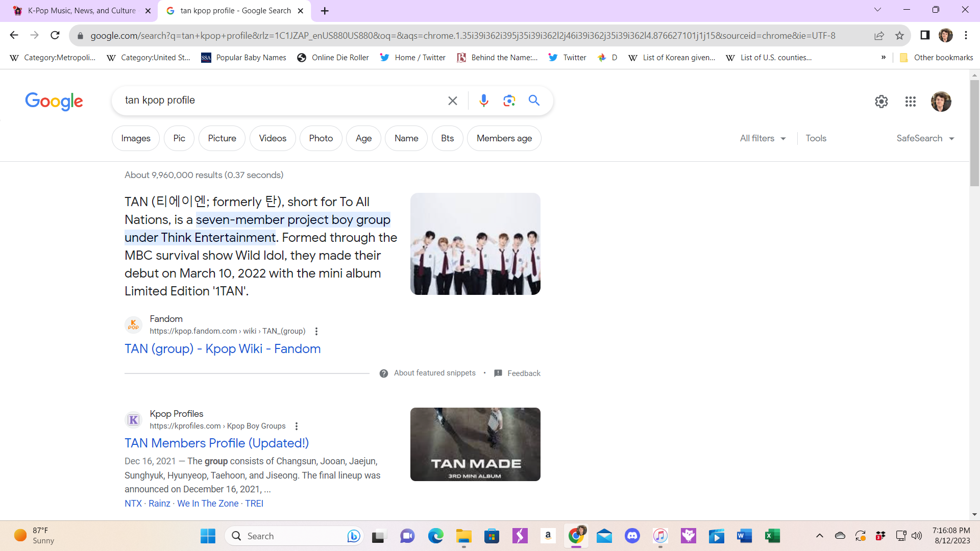Viewport: 980px width, 551px height.
Task: Open Tools search options
Action: click(816, 138)
